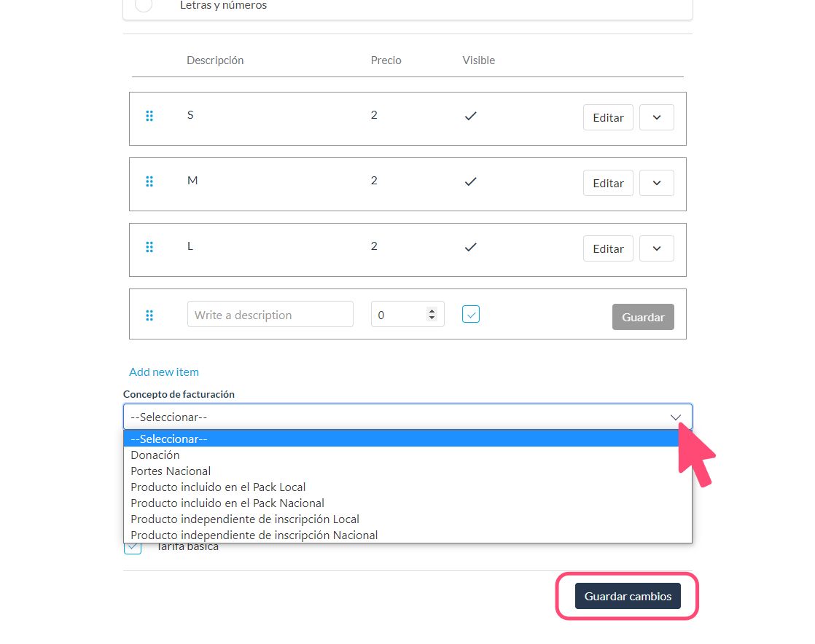The height and width of the screenshot is (644, 815).
Task: Click the Add new item link
Action: click(164, 372)
